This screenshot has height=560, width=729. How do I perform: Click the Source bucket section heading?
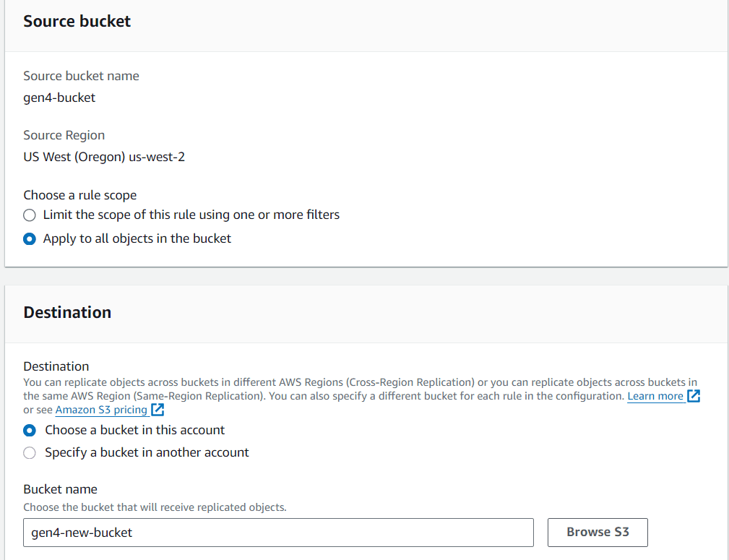click(x=77, y=22)
